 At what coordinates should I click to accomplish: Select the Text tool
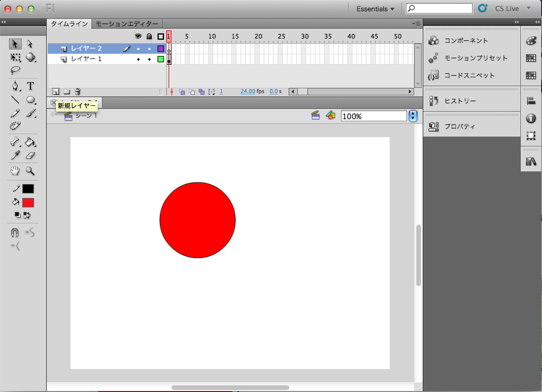point(30,86)
